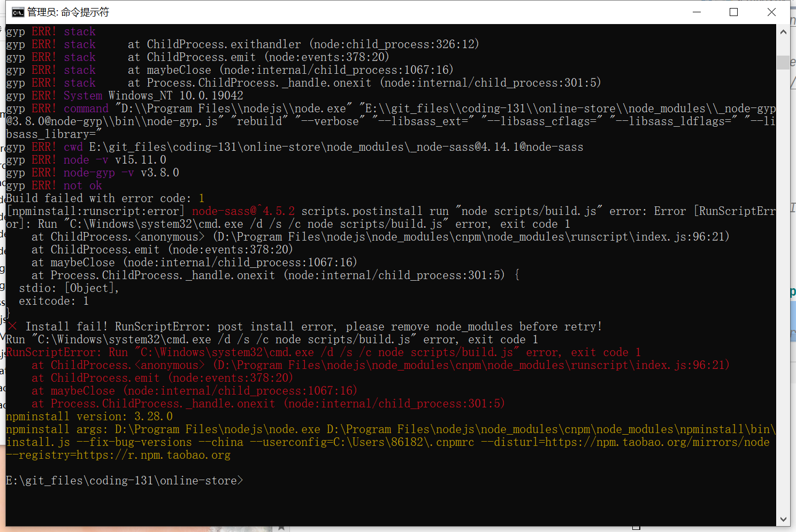Click the window title 管理员: 命令提示符
The width and height of the screenshot is (796, 532).
(68, 12)
